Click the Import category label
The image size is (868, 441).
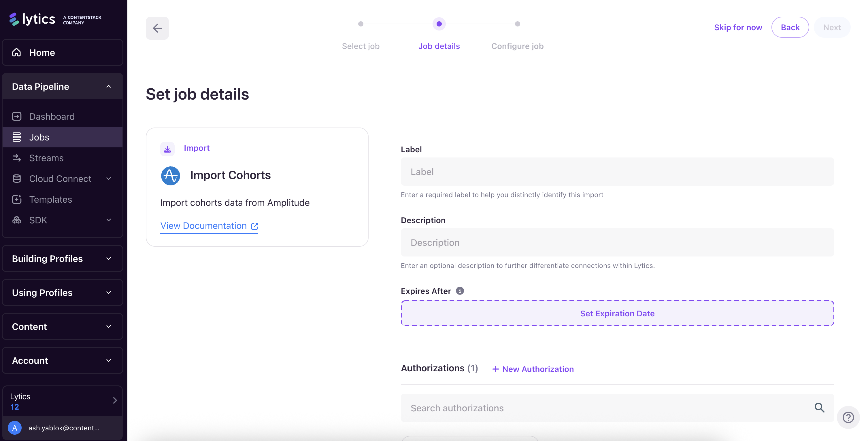[x=197, y=148]
